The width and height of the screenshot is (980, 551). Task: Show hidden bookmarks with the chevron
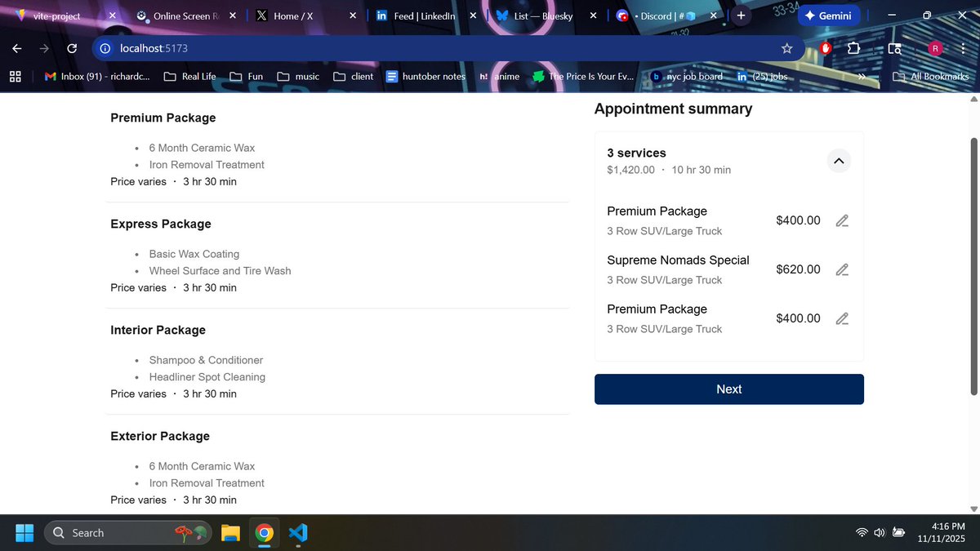861,76
